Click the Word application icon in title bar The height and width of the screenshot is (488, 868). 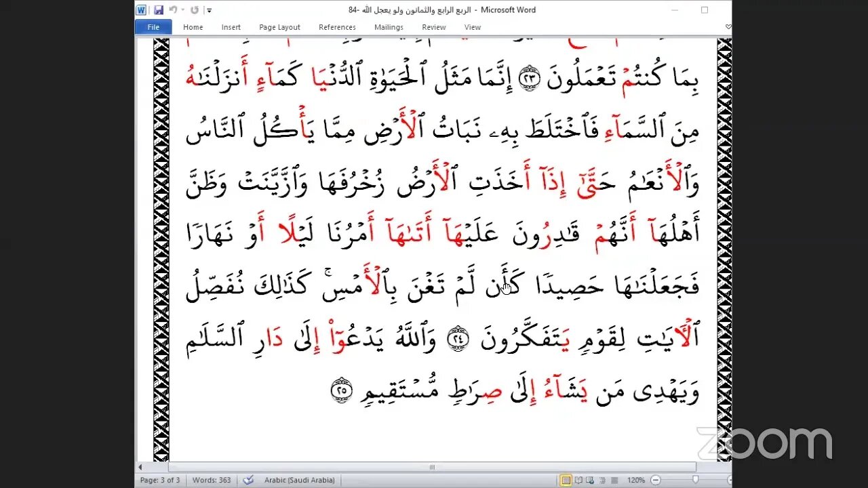click(141, 10)
